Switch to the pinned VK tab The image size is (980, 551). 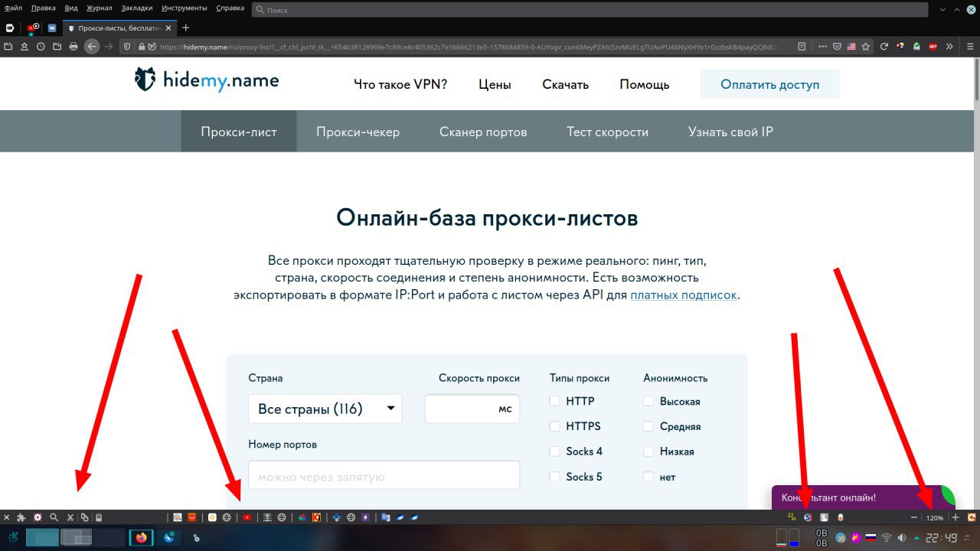point(52,28)
